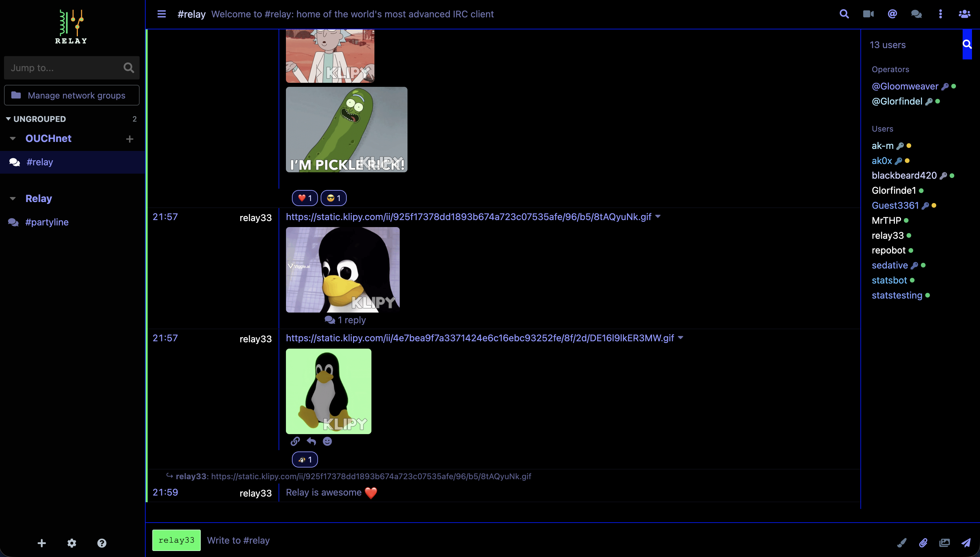
Task: Open the green-background Tux GIF thumbnail
Action: pyautogui.click(x=328, y=391)
